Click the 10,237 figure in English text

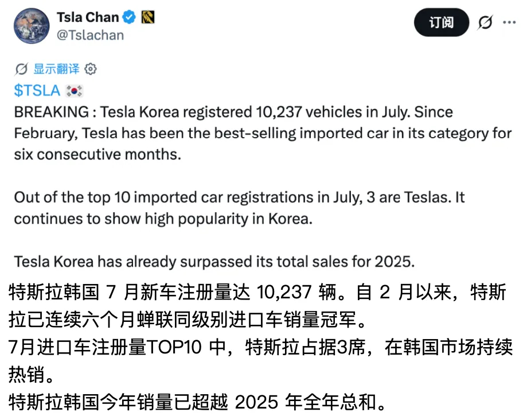click(x=279, y=112)
